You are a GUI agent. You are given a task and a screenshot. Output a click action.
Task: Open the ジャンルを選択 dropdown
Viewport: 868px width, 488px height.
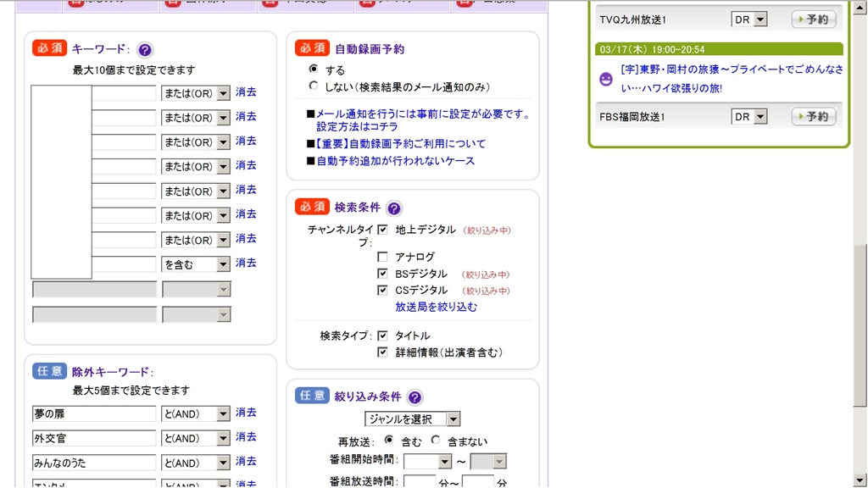coord(413,419)
